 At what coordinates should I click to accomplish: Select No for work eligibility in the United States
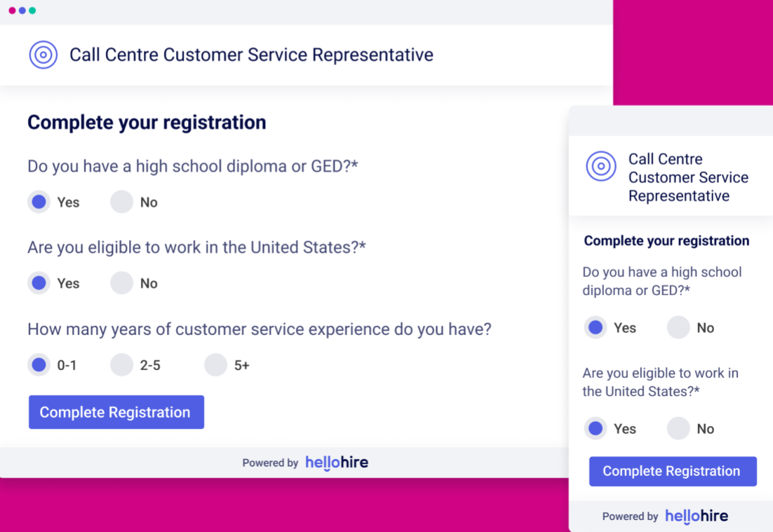[121, 283]
